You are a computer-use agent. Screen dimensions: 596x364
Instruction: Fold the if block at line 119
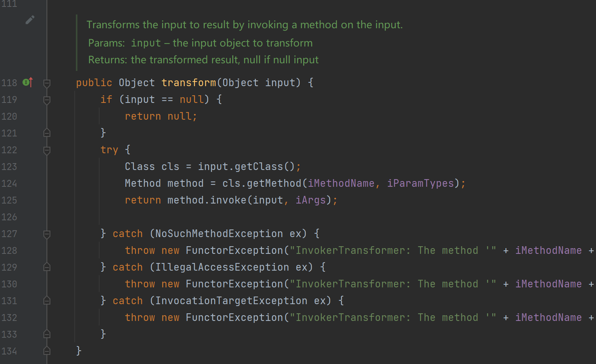47,100
